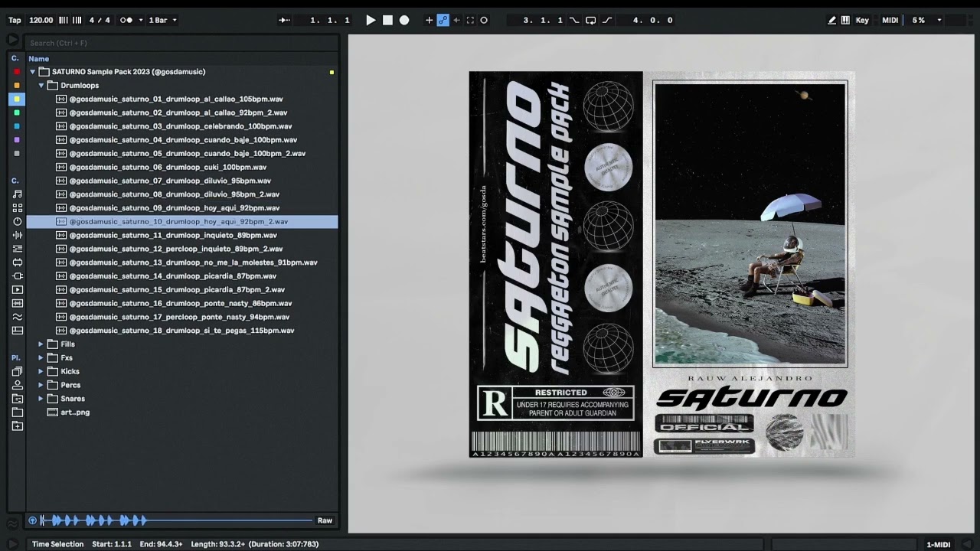Expand the Snares folder
Screen dimensions: 980x551
pyautogui.click(x=41, y=399)
